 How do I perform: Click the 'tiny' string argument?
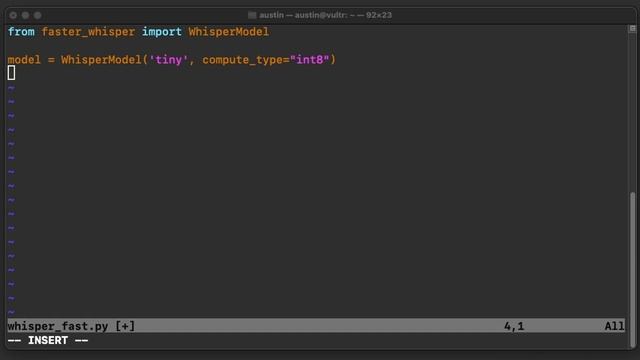pyautogui.click(x=169, y=60)
